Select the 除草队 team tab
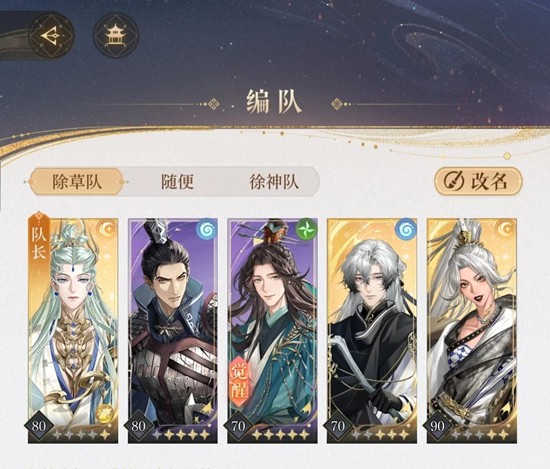Viewport: 550px width, 469px height. coord(77,182)
